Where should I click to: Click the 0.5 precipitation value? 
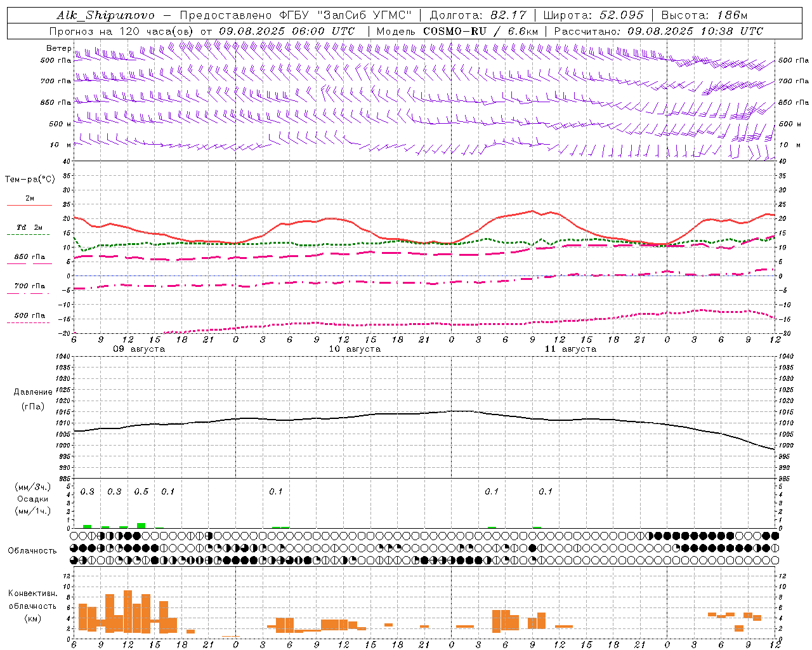pyautogui.click(x=141, y=492)
